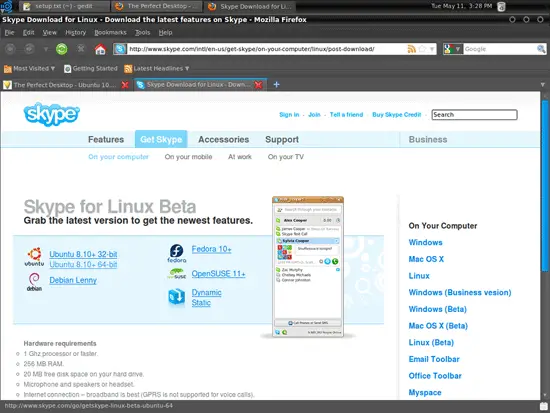
Task: Download Ubuntu 8.10+ 32-bit package
Action: (83, 254)
